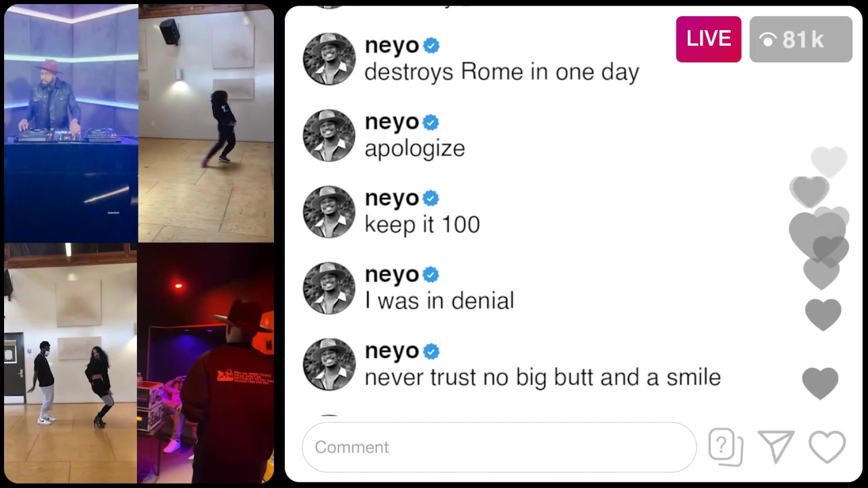
Task: Open the DJ at turntables video tile
Action: tap(71, 123)
